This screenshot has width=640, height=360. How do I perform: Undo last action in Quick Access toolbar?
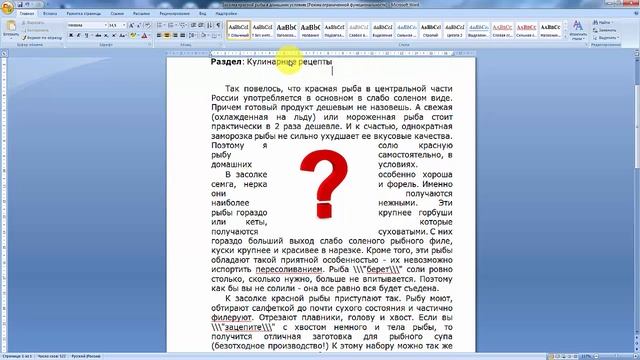(27, 4)
